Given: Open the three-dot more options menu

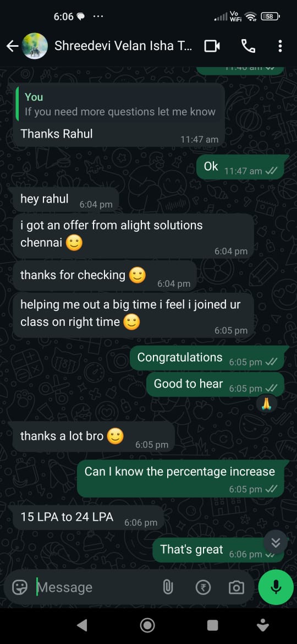Looking at the screenshot, I should pyautogui.click(x=280, y=46).
